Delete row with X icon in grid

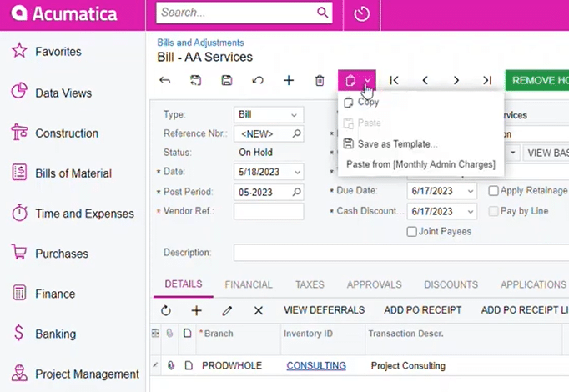tap(259, 310)
